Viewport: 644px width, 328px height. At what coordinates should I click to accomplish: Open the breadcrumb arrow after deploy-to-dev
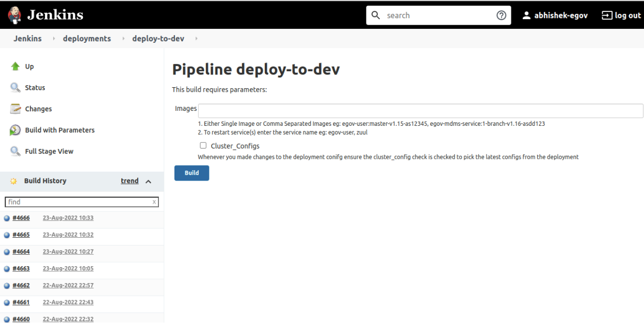click(x=197, y=39)
